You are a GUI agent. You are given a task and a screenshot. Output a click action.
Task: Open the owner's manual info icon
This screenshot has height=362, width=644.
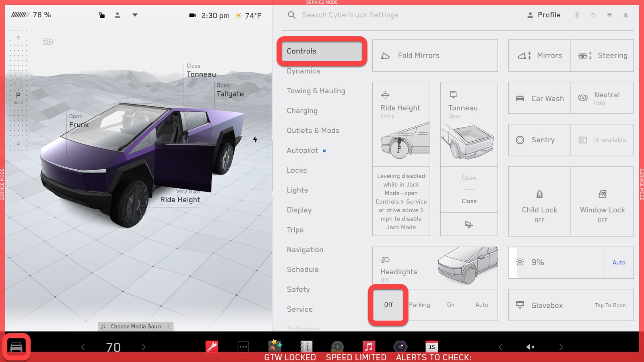point(306,347)
